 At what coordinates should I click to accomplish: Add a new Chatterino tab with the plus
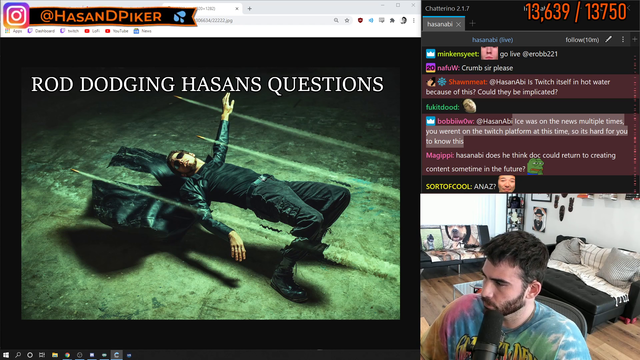tap(472, 24)
